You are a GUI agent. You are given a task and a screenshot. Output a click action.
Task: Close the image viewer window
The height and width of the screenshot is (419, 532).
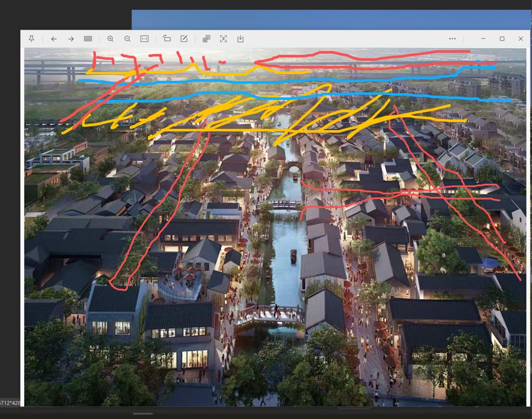pyautogui.click(x=520, y=39)
